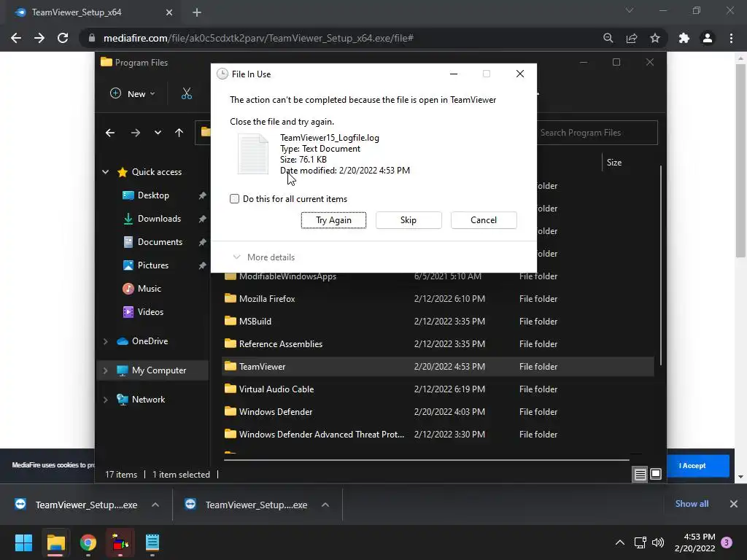This screenshot has height=560, width=747.
Task: Click the Try Again button
Action: click(x=333, y=220)
